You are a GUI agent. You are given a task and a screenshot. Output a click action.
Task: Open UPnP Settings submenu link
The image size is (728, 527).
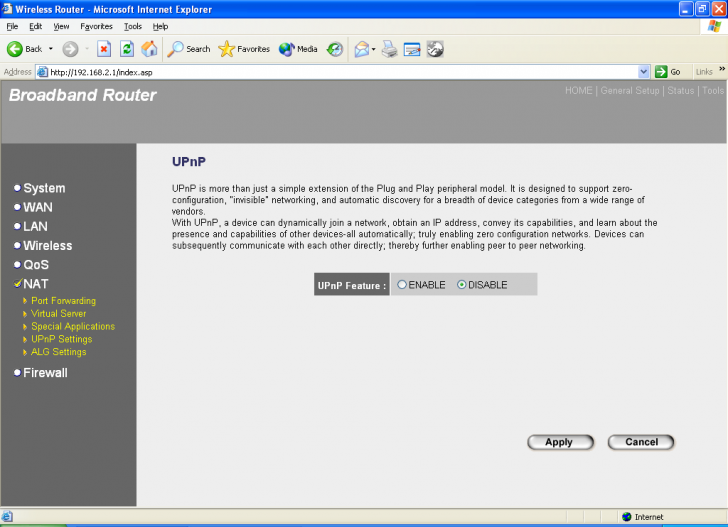(62, 339)
